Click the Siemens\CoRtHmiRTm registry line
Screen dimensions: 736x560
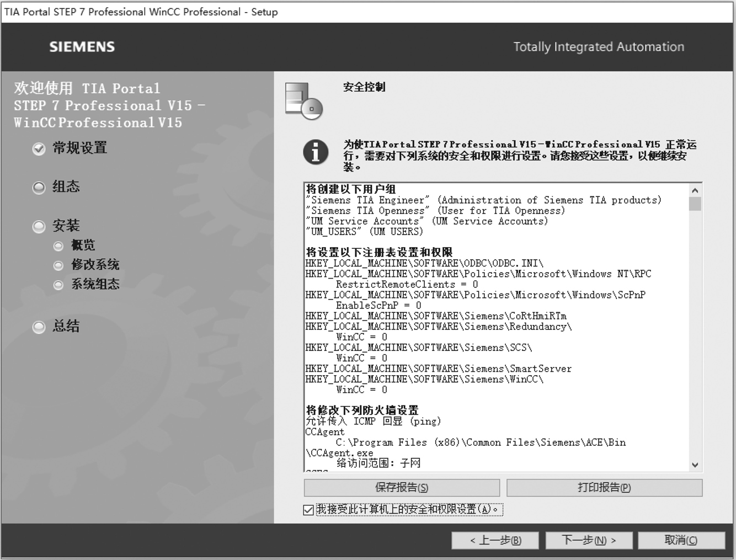coord(436,316)
